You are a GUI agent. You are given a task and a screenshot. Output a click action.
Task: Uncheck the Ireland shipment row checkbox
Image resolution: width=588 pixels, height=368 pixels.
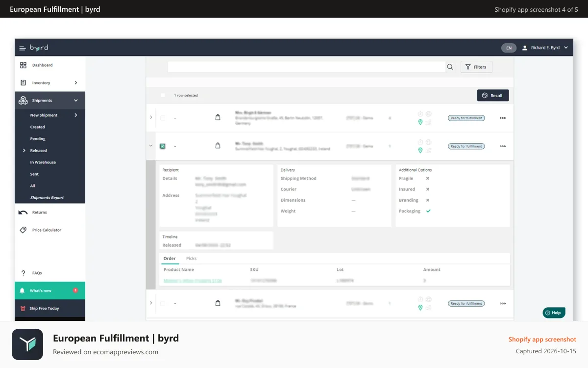[163, 146]
